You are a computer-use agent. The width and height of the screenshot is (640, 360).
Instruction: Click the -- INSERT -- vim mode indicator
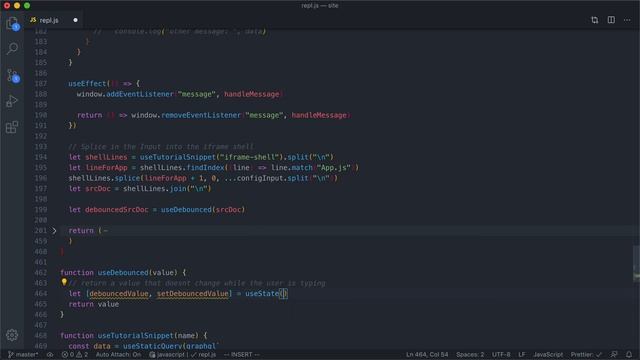(242, 355)
